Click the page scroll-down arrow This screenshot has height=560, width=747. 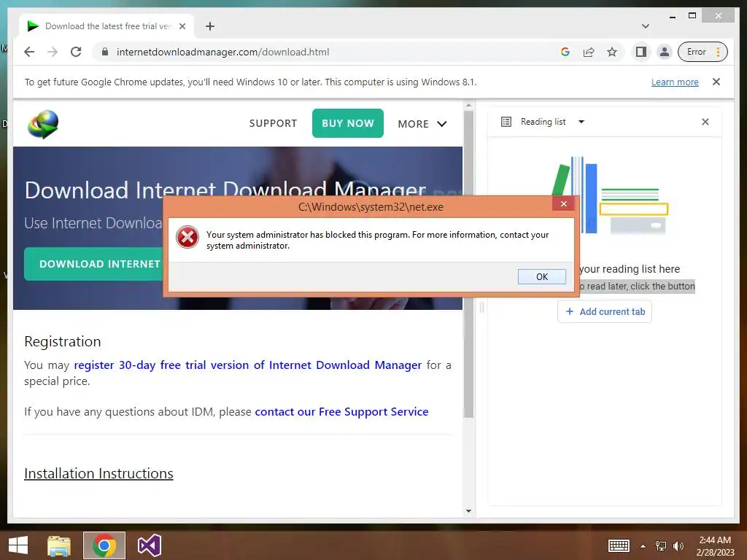tap(468, 511)
